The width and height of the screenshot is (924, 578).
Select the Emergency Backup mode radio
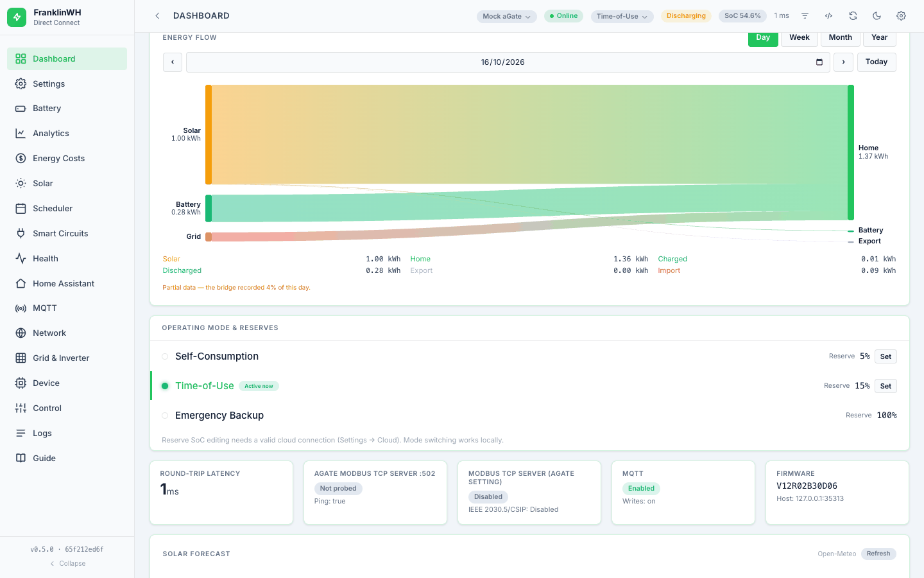point(165,416)
